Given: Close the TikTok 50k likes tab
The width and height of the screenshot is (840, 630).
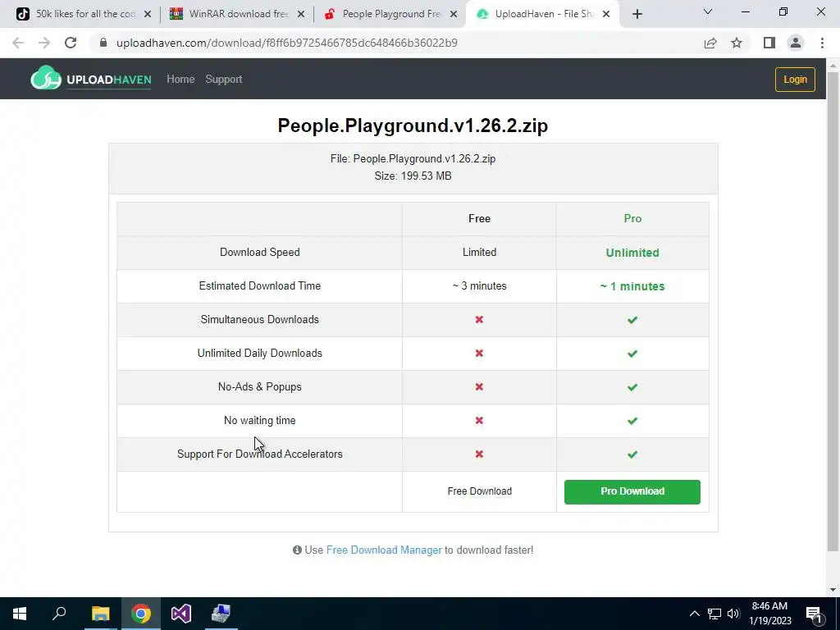Looking at the screenshot, I should click(148, 14).
